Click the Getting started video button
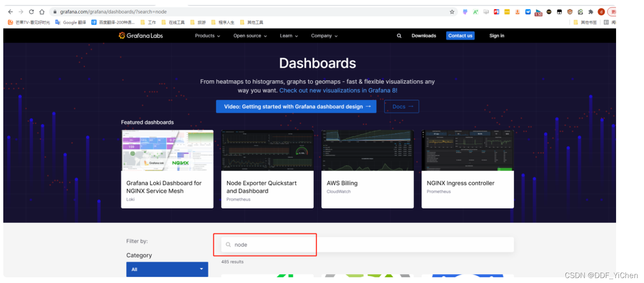Image resolution: width=644 pixels, height=283 pixels. (296, 107)
